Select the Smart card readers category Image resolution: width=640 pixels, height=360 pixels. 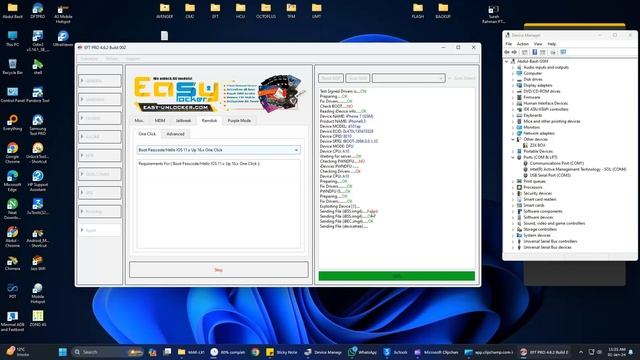[539, 199]
